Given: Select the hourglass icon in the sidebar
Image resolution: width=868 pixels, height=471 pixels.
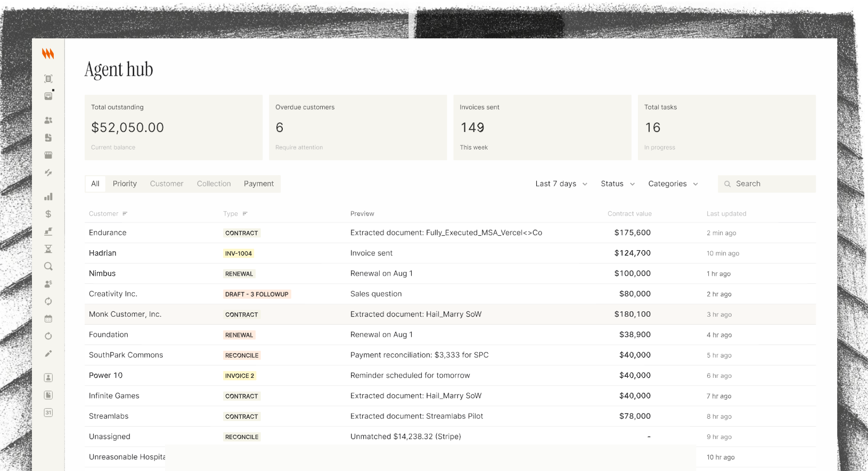Looking at the screenshot, I should point(48,249).
